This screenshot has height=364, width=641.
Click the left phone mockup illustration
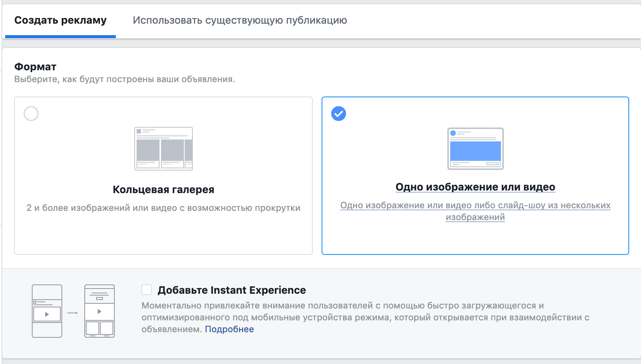coord(47,311)
